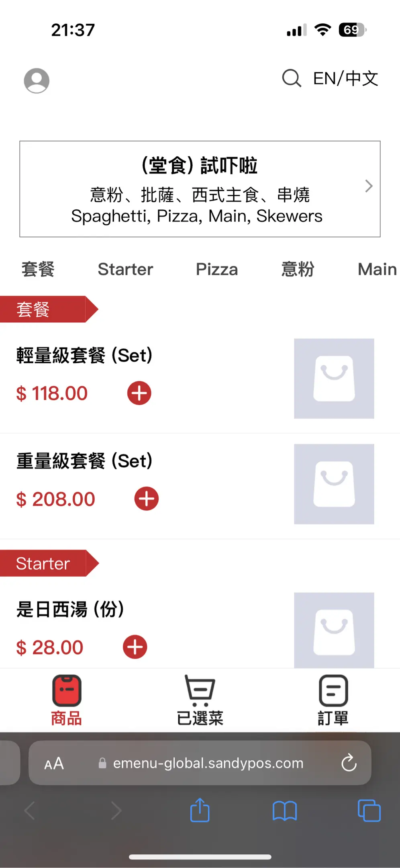Open the user profile avatar icon

(37, 81)
